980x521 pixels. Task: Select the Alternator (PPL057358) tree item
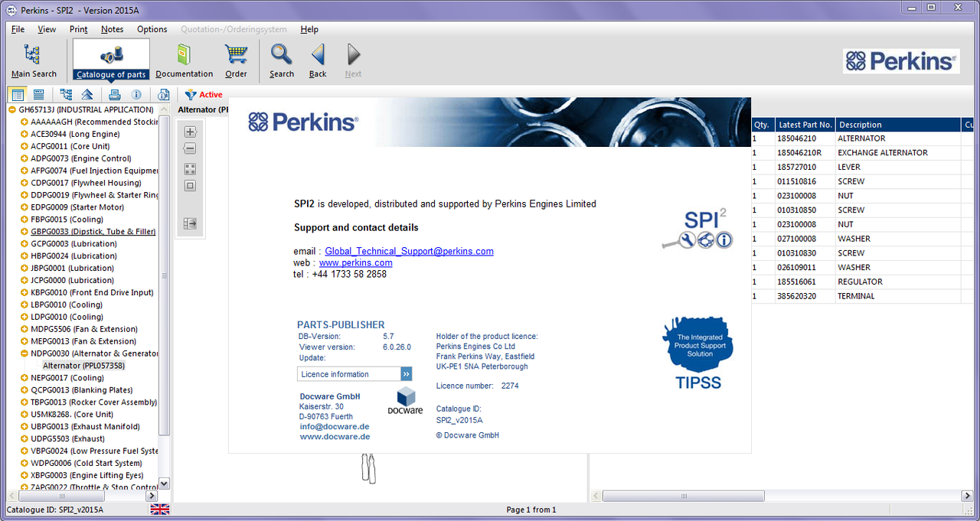(x=83, y=366)
